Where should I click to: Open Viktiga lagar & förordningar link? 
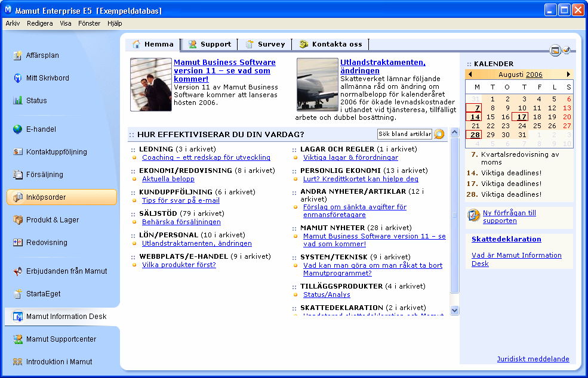(350, 158)
